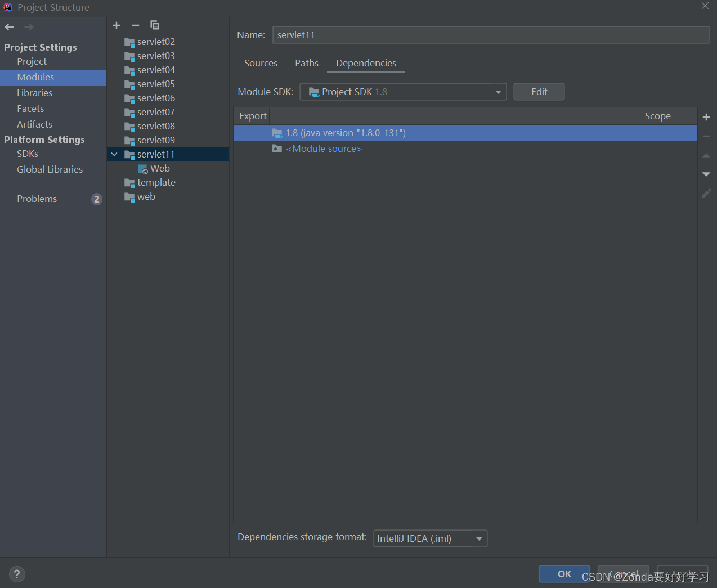Close the Project Structure dialog

(x=705, y=6)
